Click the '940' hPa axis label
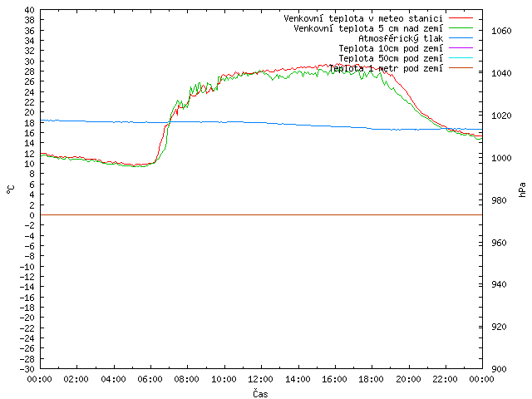This screenshot has height=399, width=532. click(499, 284)
